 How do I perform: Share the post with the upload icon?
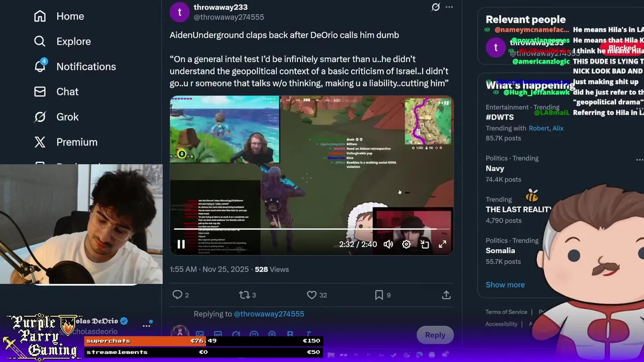[446, 295]
